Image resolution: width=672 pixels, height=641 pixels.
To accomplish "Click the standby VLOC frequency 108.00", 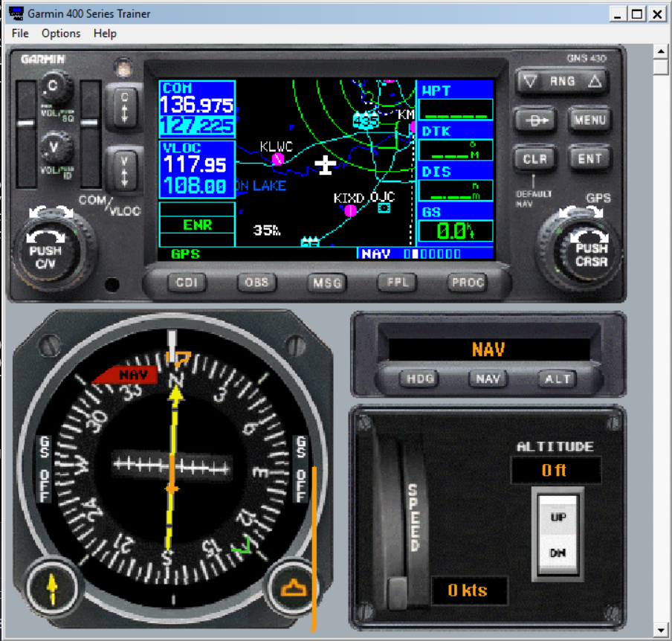I will point(195,186).
